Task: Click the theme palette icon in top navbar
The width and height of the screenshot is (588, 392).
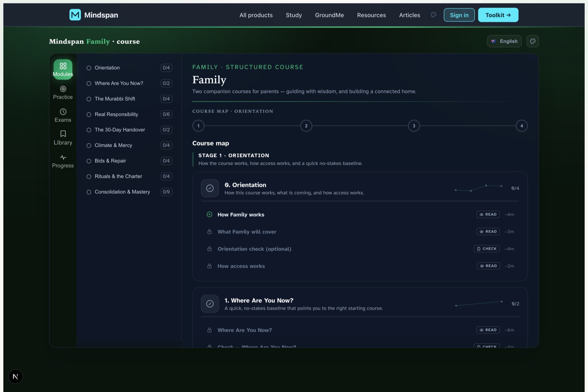Action: (434, 15)
